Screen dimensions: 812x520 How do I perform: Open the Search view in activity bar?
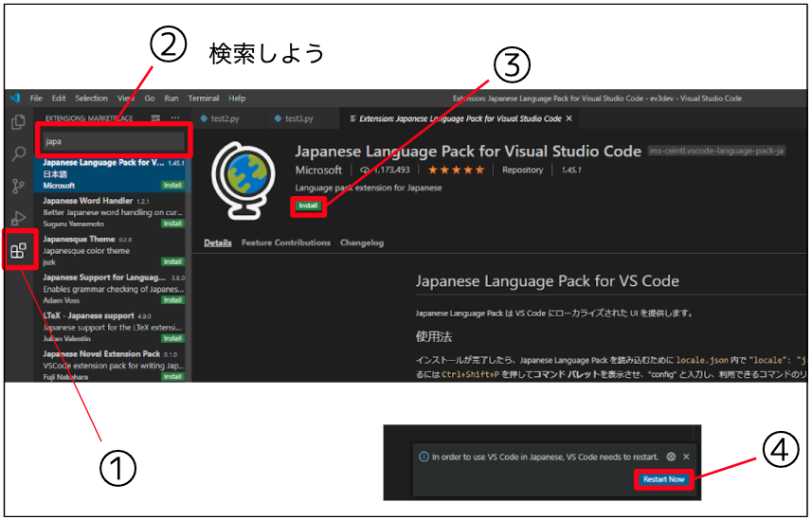19,153
